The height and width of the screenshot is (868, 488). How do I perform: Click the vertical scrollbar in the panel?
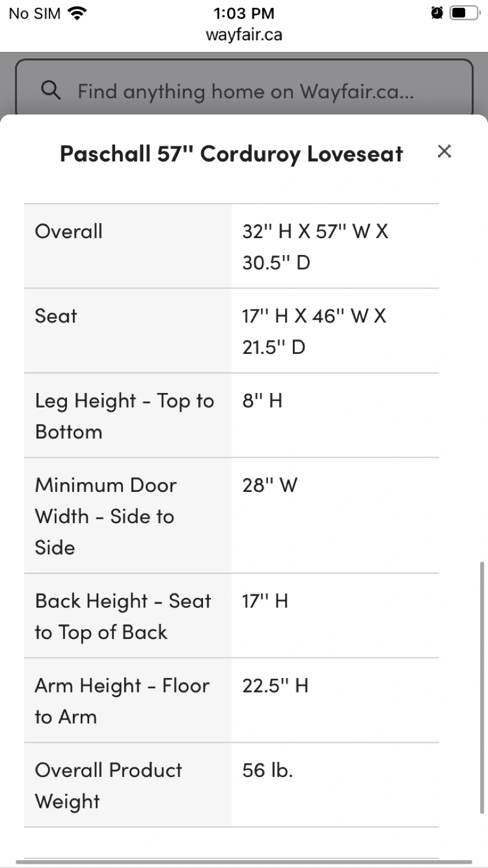coord(481,687)
